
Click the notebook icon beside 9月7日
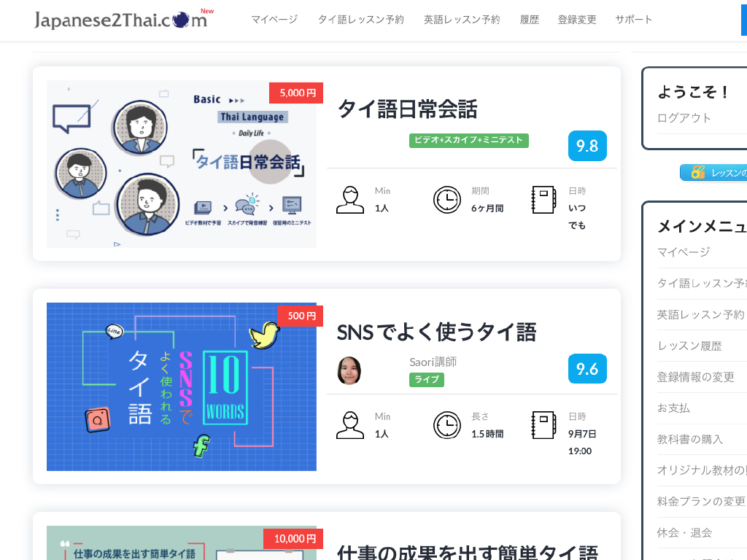pyautogui.click(x=543, y=425)
